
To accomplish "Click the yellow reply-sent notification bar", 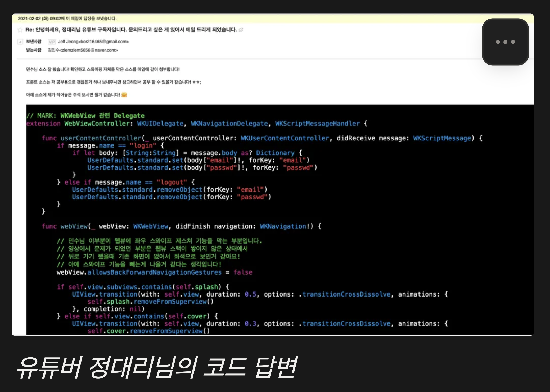I will (67, 18).
